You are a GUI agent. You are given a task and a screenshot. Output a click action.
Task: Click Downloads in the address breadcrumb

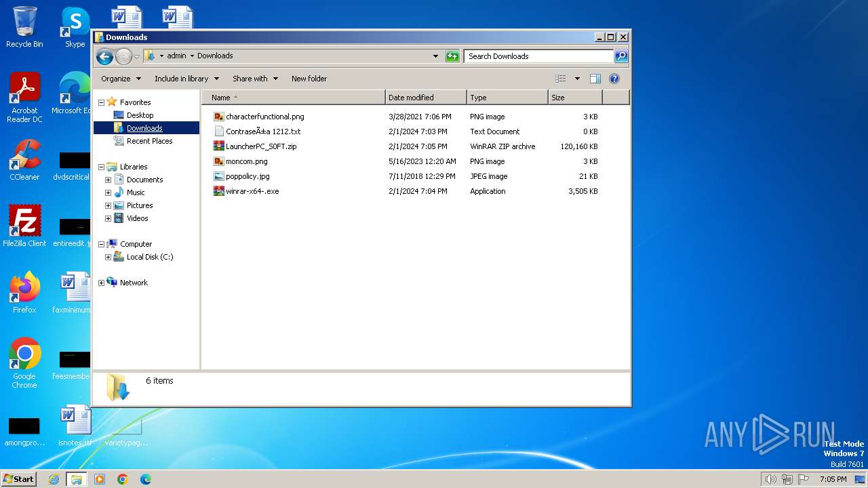point(215,56)
